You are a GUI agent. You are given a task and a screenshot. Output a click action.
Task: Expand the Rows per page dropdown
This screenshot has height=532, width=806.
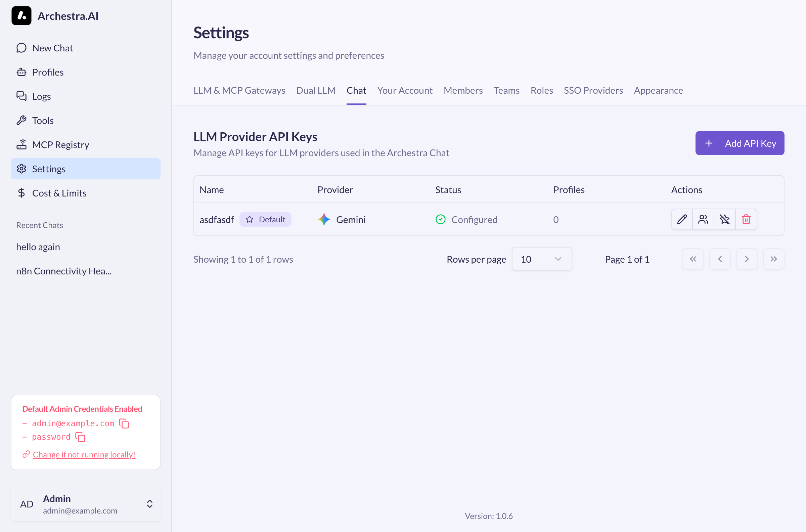[x=541, y=259]
